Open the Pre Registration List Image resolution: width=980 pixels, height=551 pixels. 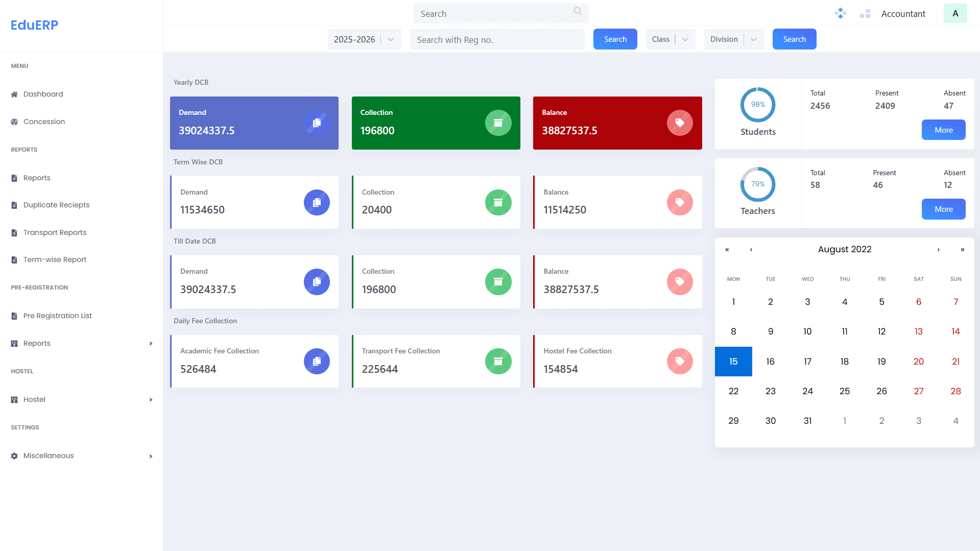(x=57, y=316)
